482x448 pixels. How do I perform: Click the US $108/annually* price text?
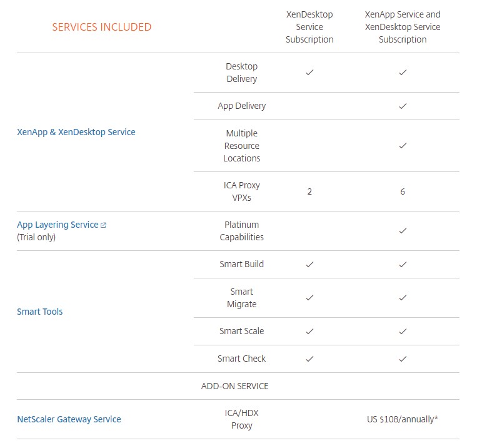pos(403,419)
